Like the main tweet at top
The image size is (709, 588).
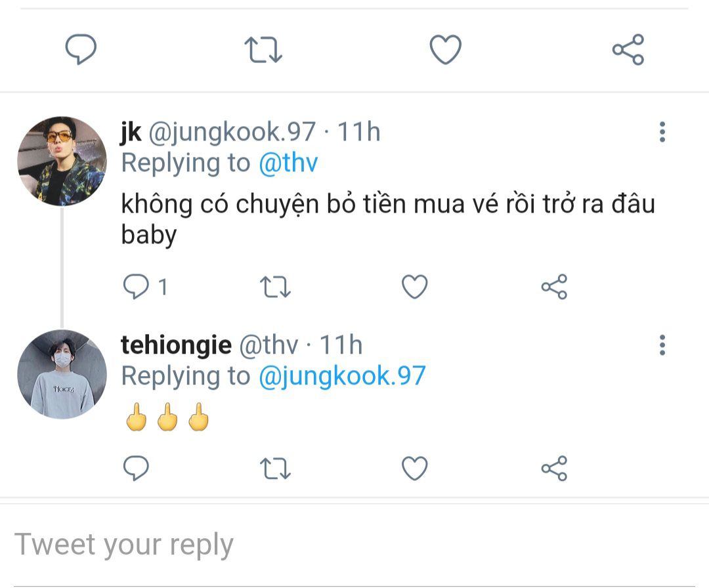tap(446, 50)
